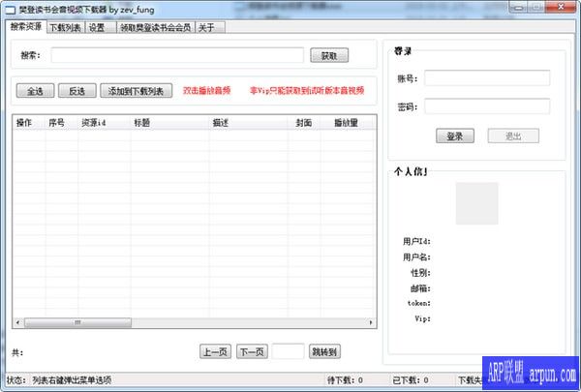Click the token: label
The width and height of the screenshot is (581, 392).
click(419, 303)
